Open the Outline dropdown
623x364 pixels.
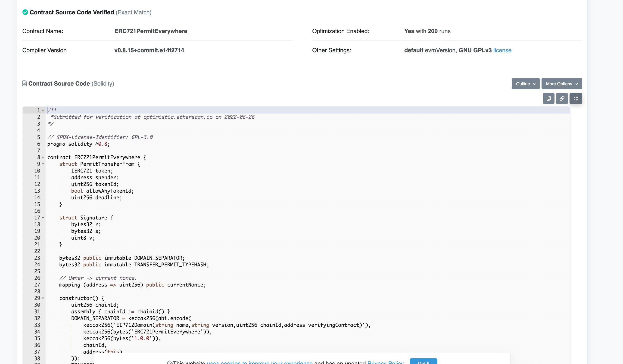point(525,84)
